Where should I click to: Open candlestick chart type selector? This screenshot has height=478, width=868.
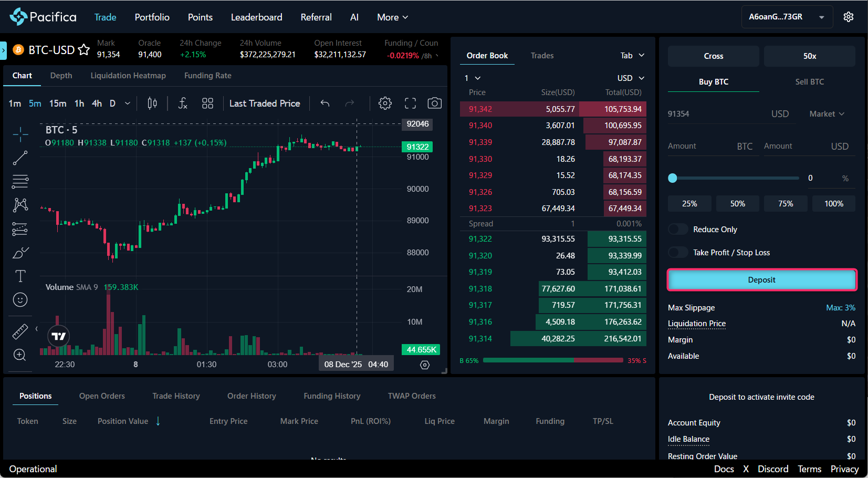(x=152, y=103)
